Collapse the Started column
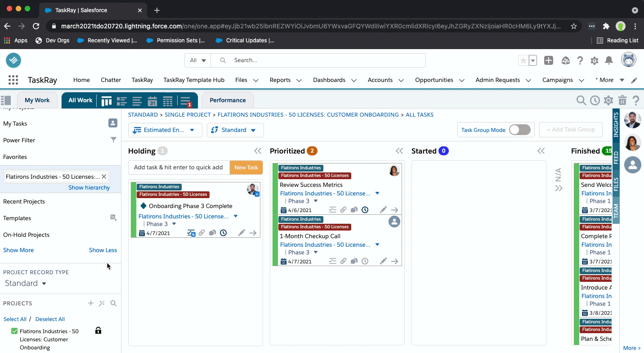Viewport: 644px width, 353px height. click(x=541, y=151)
